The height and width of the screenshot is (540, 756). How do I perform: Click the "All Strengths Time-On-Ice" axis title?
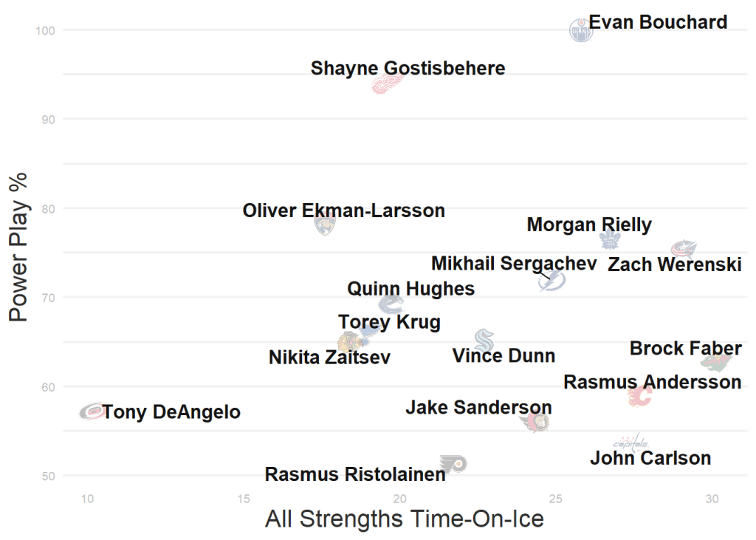pyautogui.click(x=404, y=519)
